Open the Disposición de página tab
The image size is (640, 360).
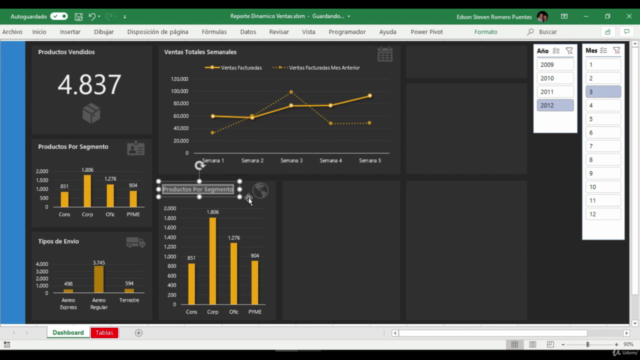pyautogui.click(x=158, y=31)
